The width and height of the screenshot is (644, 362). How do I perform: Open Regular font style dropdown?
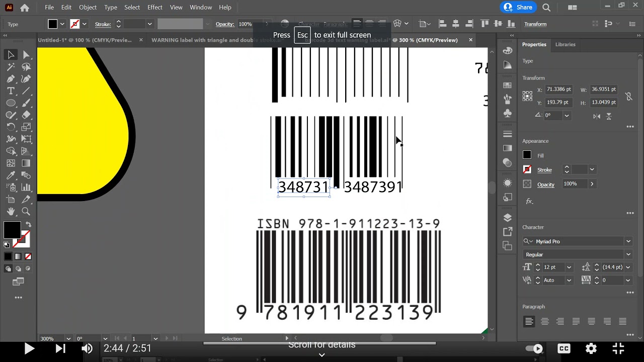628,254
